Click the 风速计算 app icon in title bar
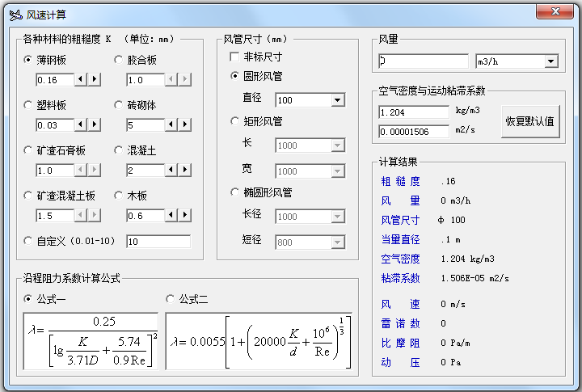Screen dimensions: 582x392 coord(15,15)
